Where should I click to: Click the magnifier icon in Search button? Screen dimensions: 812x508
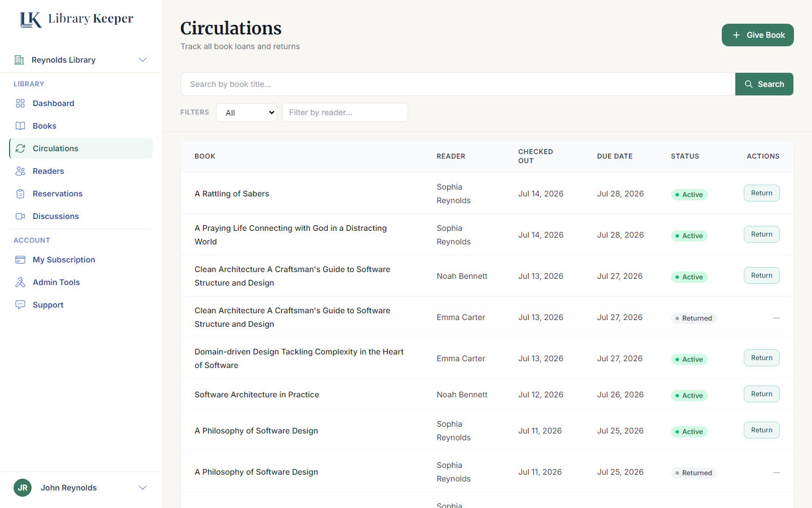(x=749, y=84)
